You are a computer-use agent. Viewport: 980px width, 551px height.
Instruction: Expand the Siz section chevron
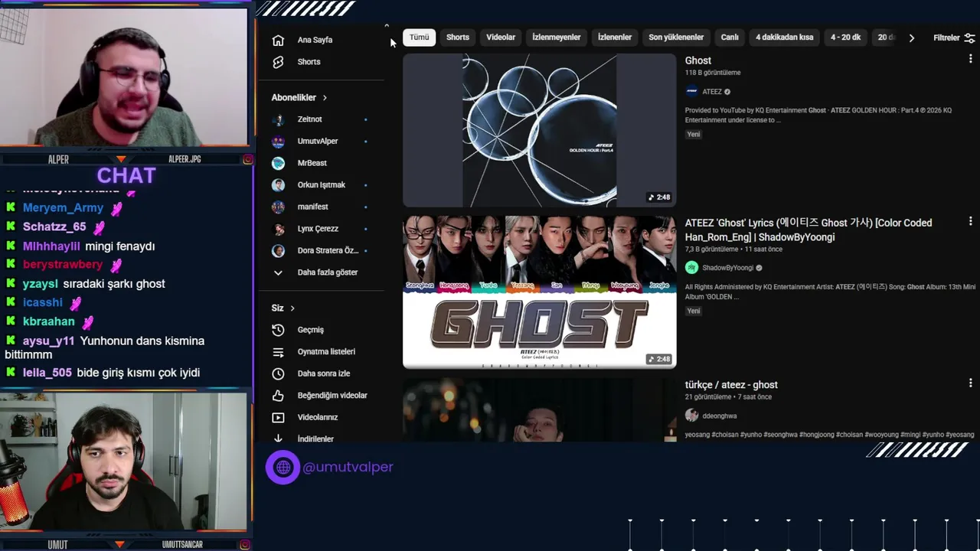coord(292,308)
